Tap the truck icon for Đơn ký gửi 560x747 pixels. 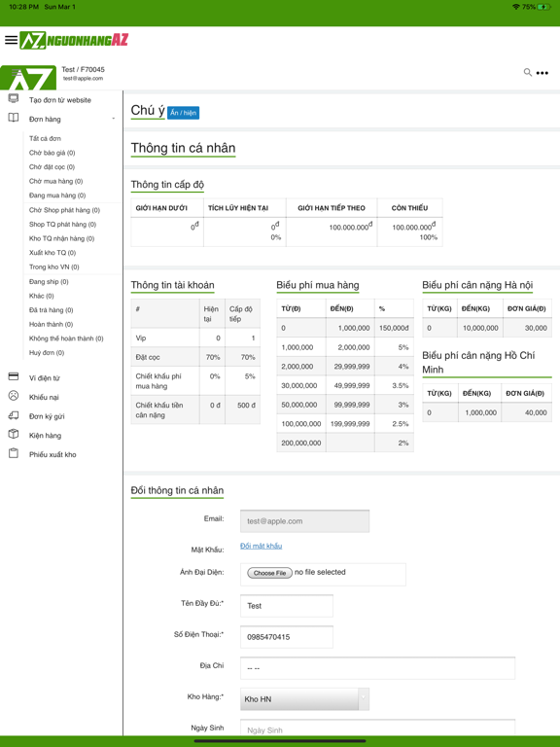pyautogui.click(x=14, y=415)
